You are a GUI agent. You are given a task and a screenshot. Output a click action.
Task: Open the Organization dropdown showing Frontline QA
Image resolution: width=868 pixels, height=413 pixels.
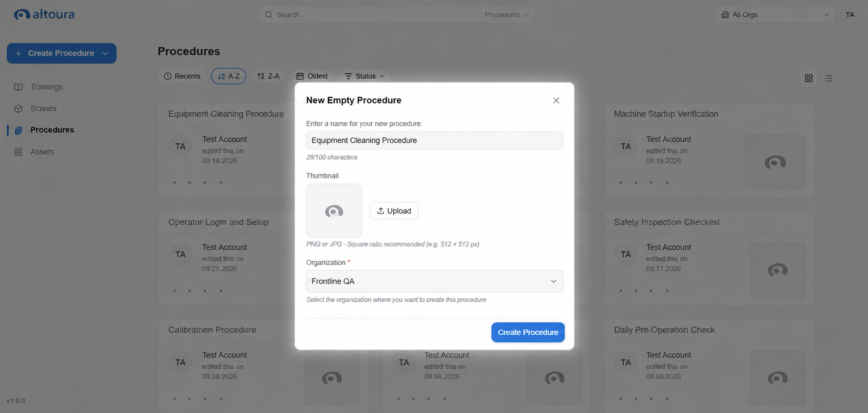point(434,281)
